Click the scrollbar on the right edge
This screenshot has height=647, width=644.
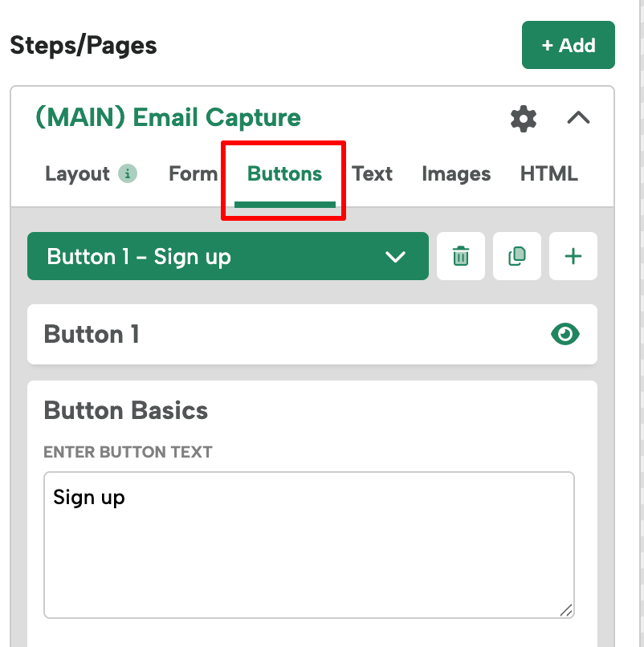click(640, 321)
